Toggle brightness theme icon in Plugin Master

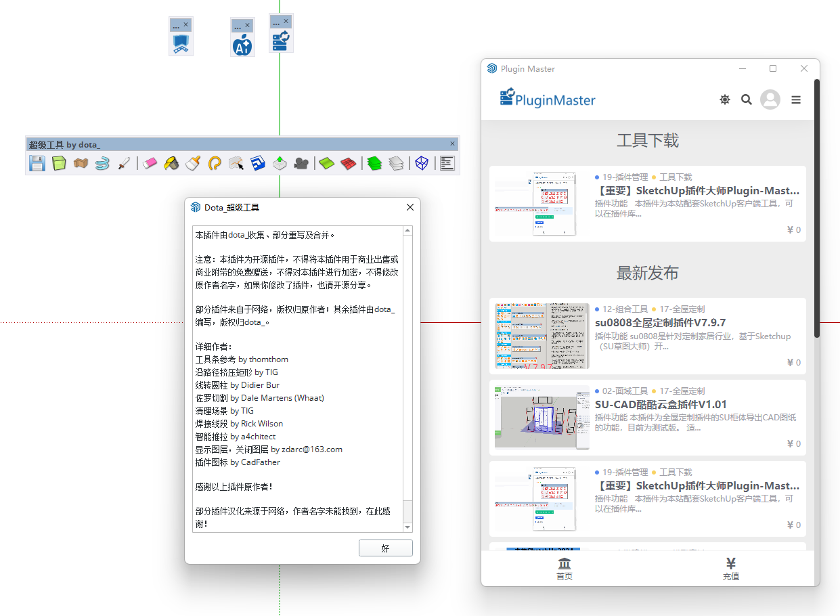(725, 100)
